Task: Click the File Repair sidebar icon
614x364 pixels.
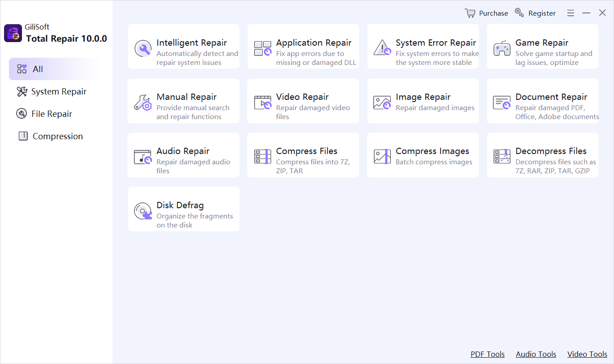Action: point(22,114)
